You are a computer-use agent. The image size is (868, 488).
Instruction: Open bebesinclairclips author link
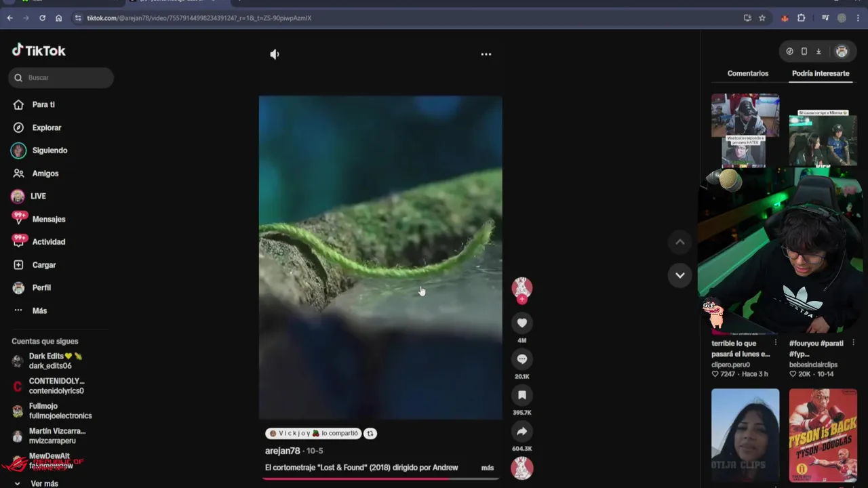coord(813,365)
